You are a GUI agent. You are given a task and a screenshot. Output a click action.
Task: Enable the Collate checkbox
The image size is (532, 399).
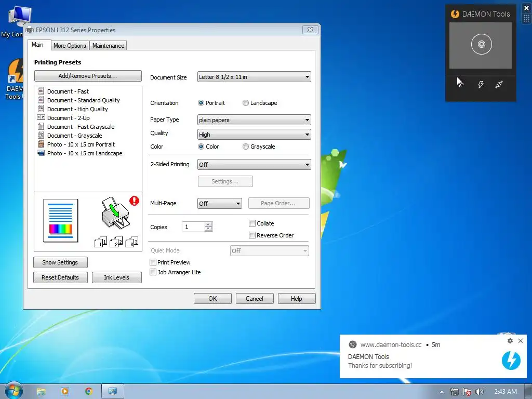[252, 223]
